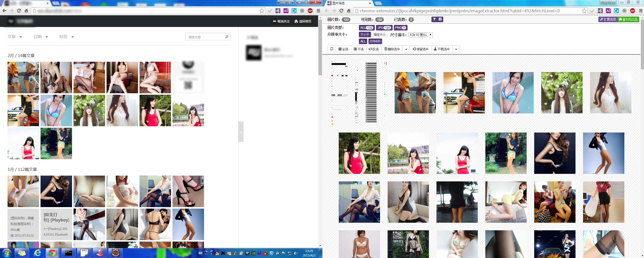The height and width of the screenshot is (258, 644).
Task: Click back arrow in left browser window
Action: click(4, 11)
